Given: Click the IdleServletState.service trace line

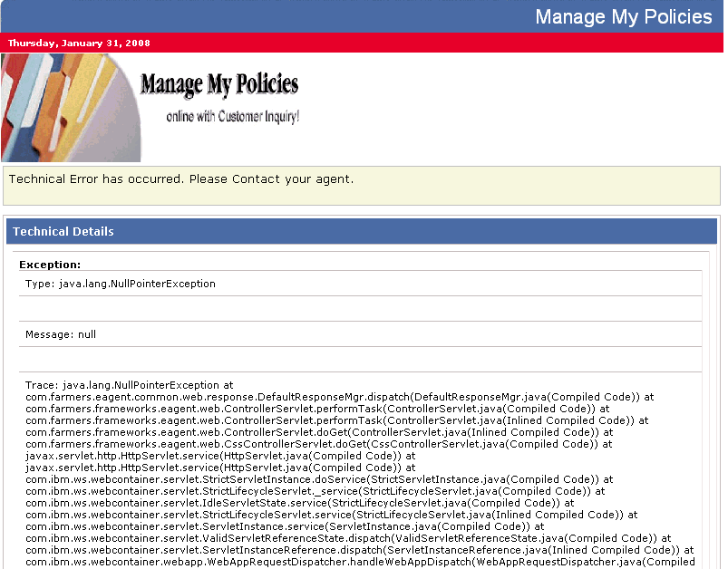Looking at the screenshot, I should [299, 503].
